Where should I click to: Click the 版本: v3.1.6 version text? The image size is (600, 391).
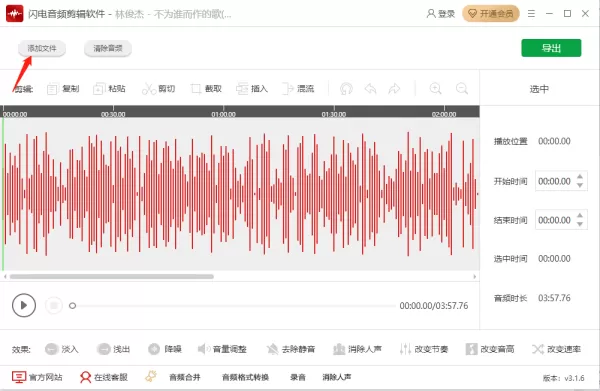tap(563, 378)
